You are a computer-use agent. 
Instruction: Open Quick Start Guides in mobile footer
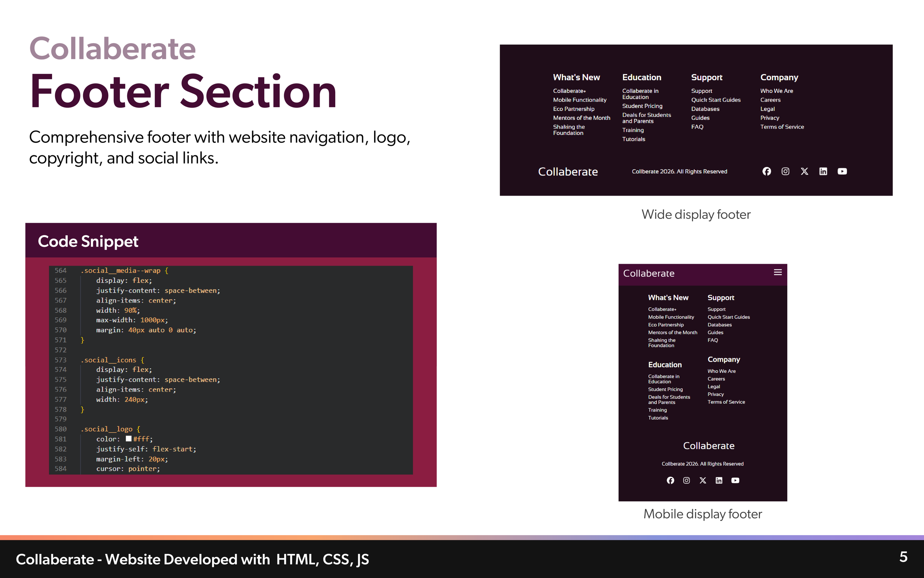(728, 317)
